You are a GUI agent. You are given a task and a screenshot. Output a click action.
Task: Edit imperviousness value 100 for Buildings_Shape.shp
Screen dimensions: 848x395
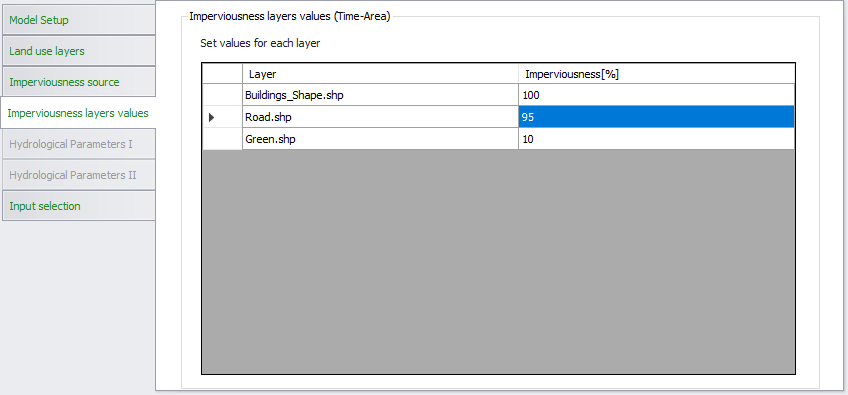(657, 95)
